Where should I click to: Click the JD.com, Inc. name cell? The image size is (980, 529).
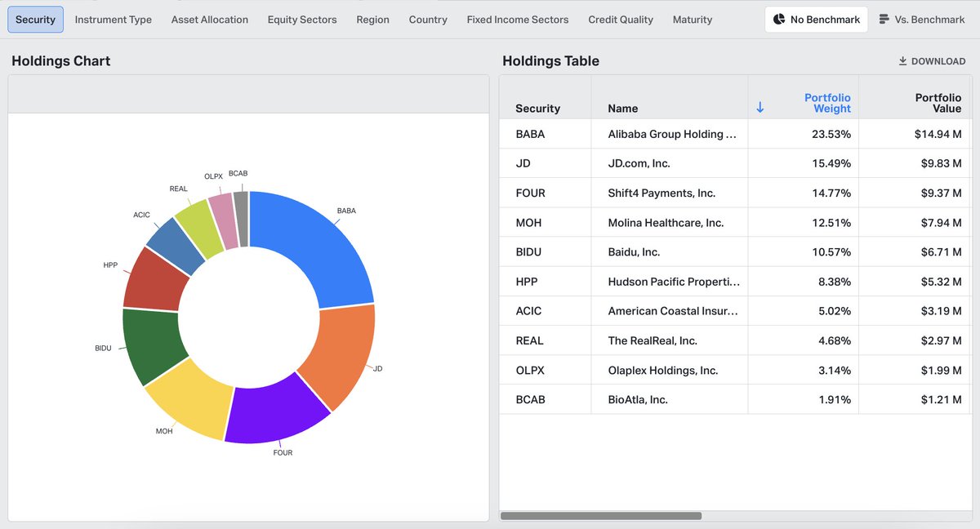coord(669,163)
